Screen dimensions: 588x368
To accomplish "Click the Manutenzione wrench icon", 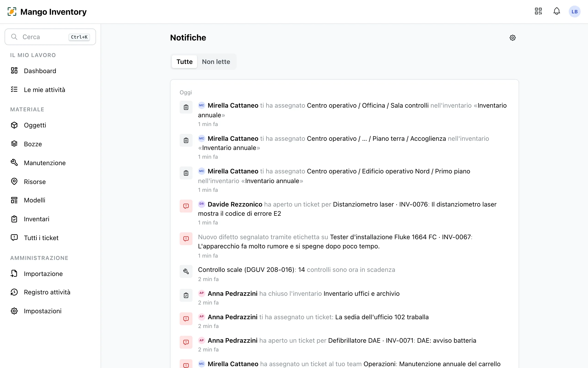I will click(14, 163).
